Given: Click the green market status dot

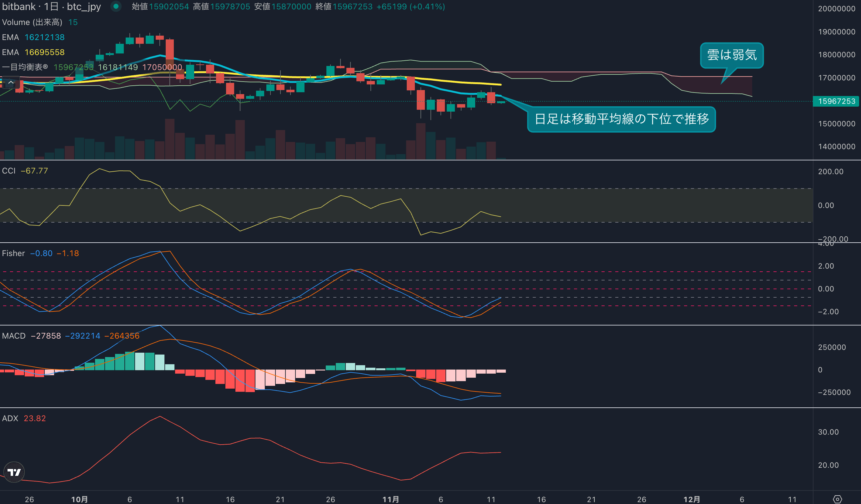Looking at the screenshot, I should pyautogui.click(x=116, y=6).
